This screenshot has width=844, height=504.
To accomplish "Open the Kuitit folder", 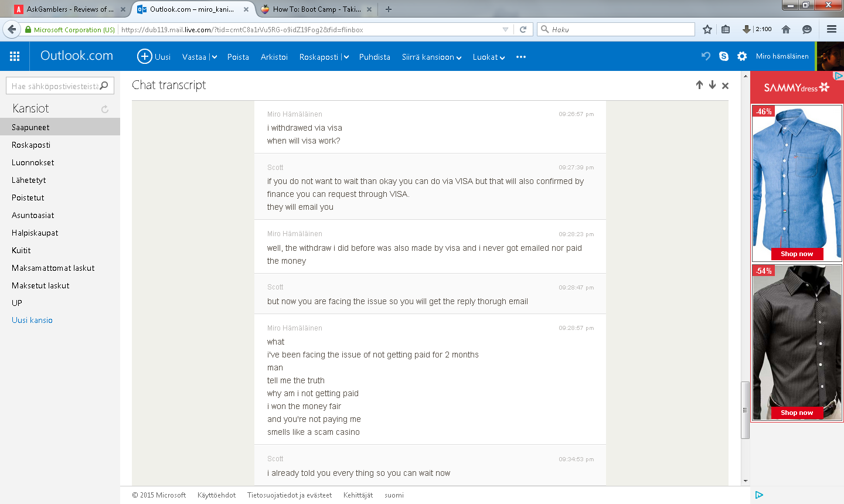I will 60,250.
